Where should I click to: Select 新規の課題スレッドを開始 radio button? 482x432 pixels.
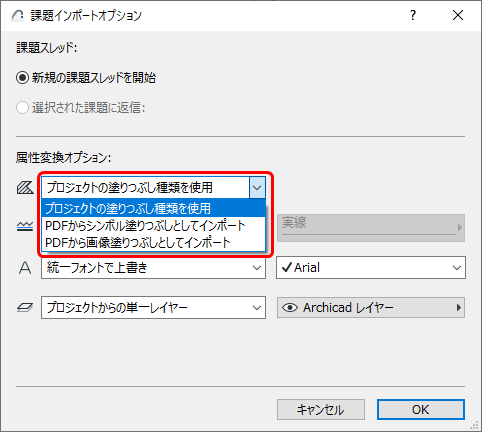[22, 78]
